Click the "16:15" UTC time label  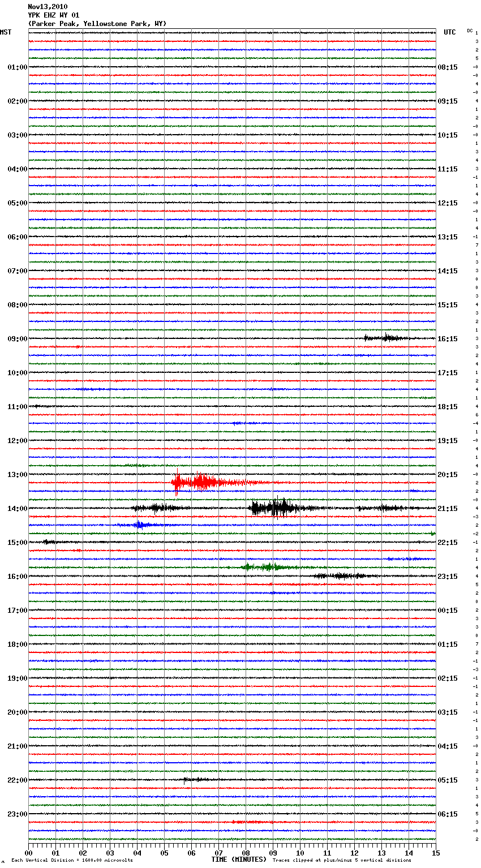(448, 339)
